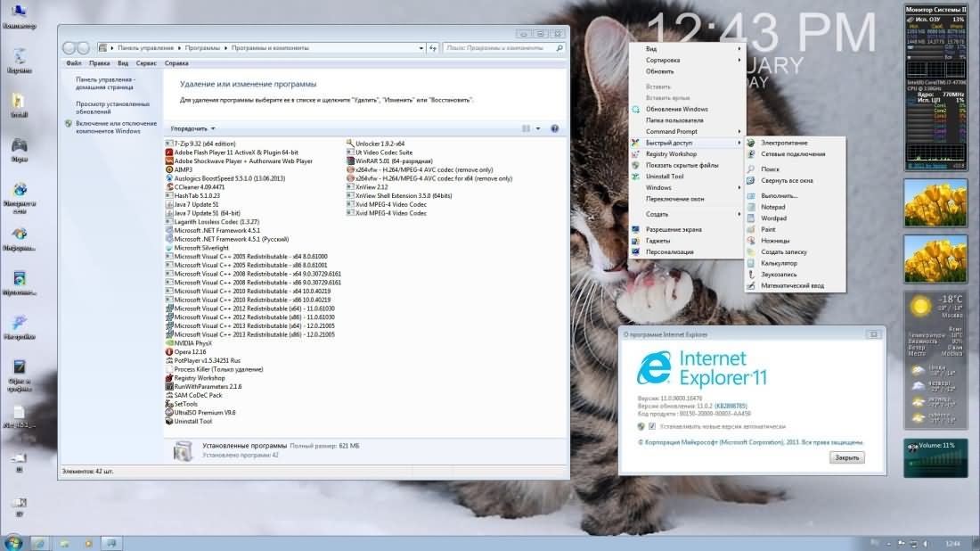
Task: Open Просмотр установленных обновлений link
Action: (112, 108)
